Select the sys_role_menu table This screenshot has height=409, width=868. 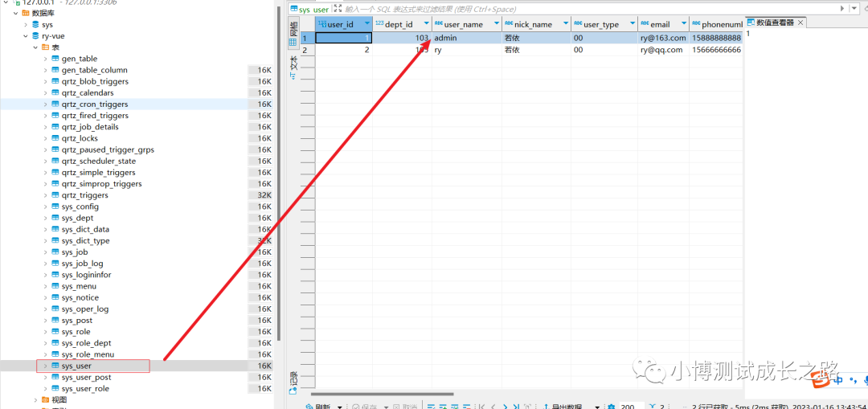point(88,354)
